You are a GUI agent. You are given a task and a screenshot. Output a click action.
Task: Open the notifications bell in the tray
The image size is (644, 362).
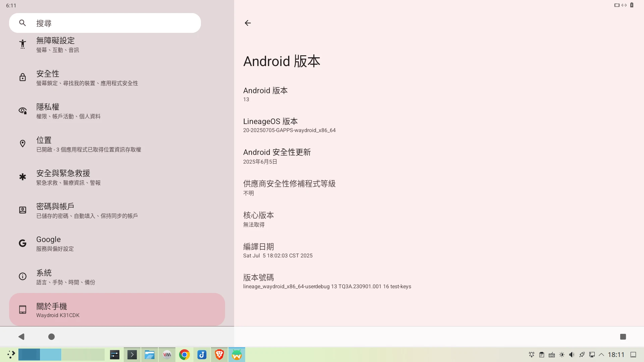tap(532, 355)
